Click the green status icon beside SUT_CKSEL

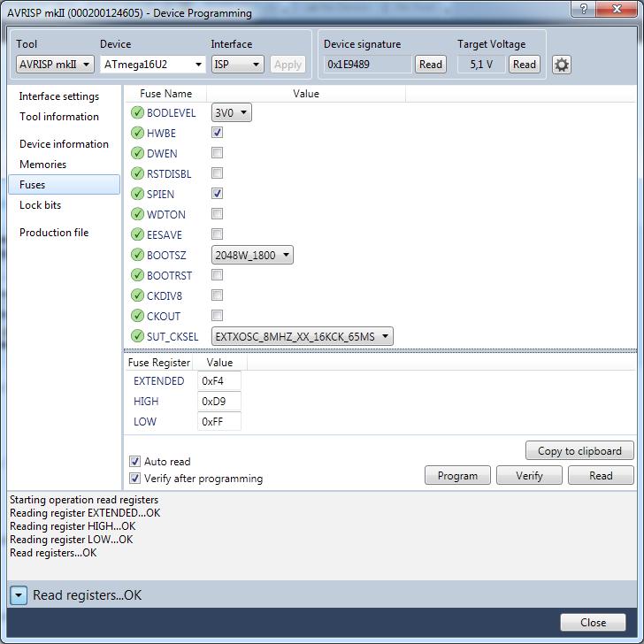pyautogui.click(x=137, y=336)
